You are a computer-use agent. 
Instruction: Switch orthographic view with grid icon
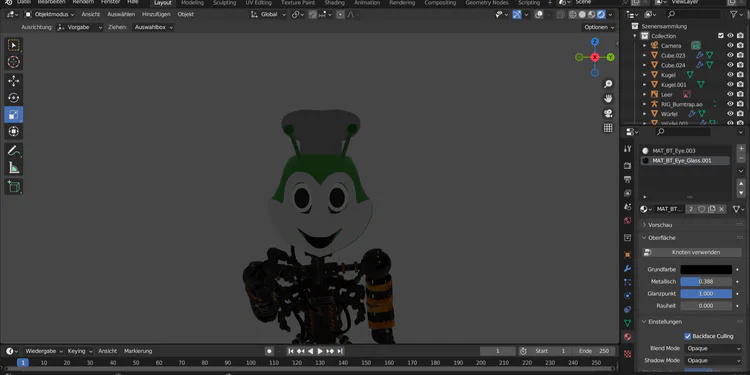click(x=608, y=128)
